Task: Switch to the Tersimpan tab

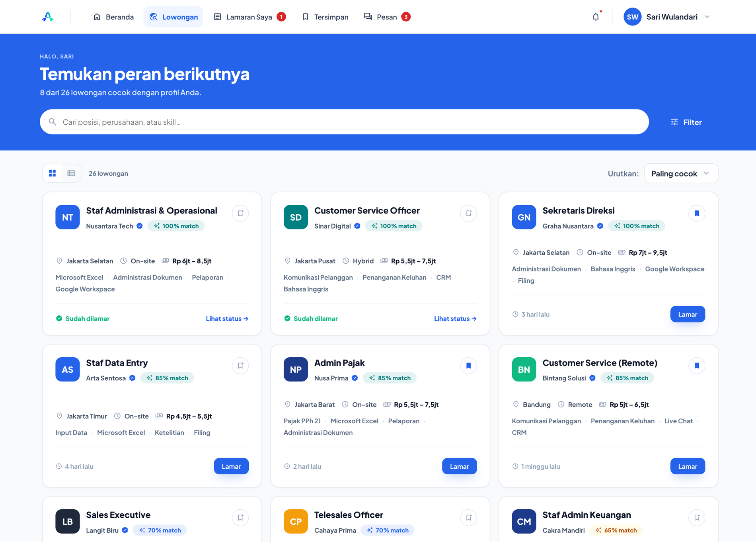Action: click(x=325, y=17)
